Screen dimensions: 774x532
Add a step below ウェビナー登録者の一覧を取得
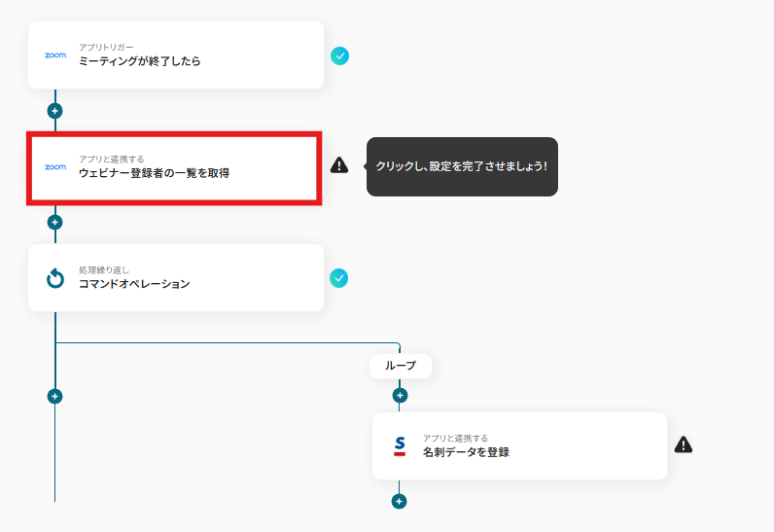pyautogui.click(x=54, y=223)
